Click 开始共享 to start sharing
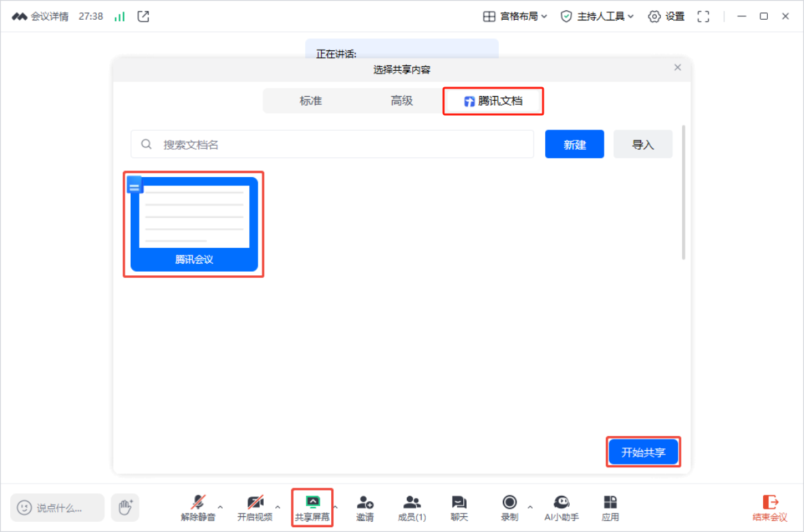Image resolution: width=804 pixels, height=532 pixels. [643, 452]
